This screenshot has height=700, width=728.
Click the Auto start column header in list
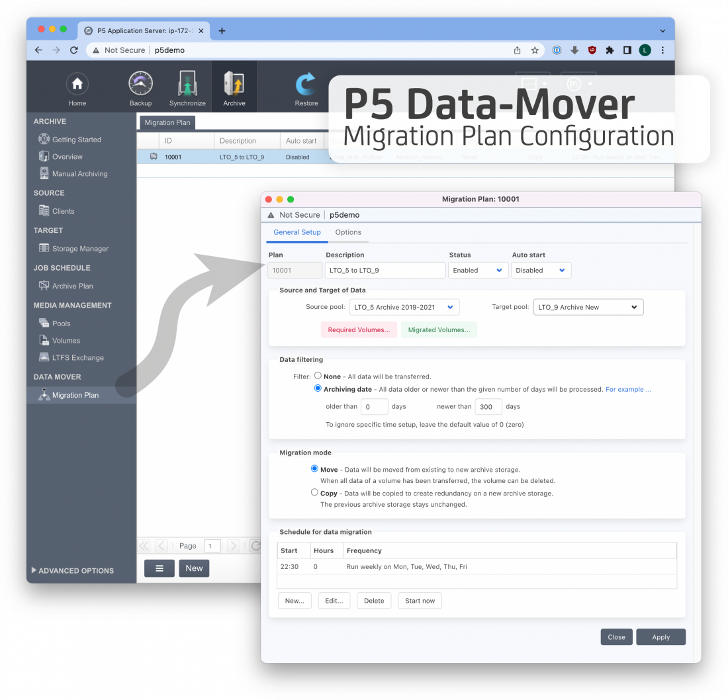tap(301, 141)
